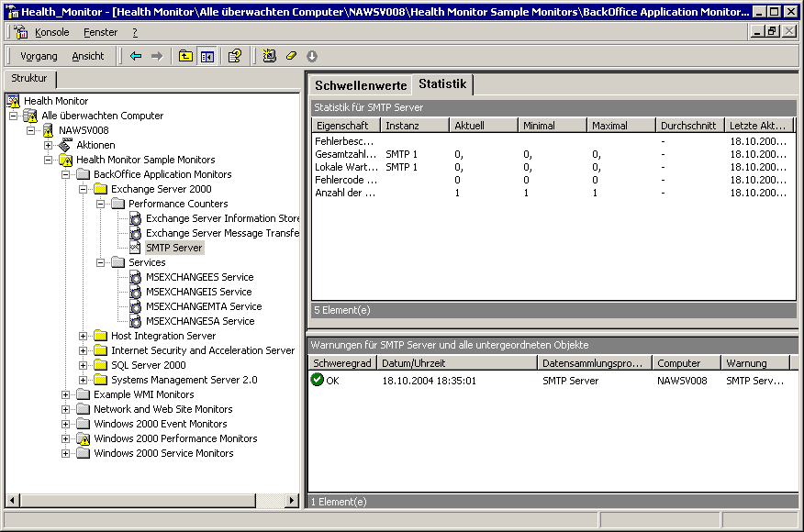
Task: Select the Lokale Wart… statistics row
Action: click(553, 167)
